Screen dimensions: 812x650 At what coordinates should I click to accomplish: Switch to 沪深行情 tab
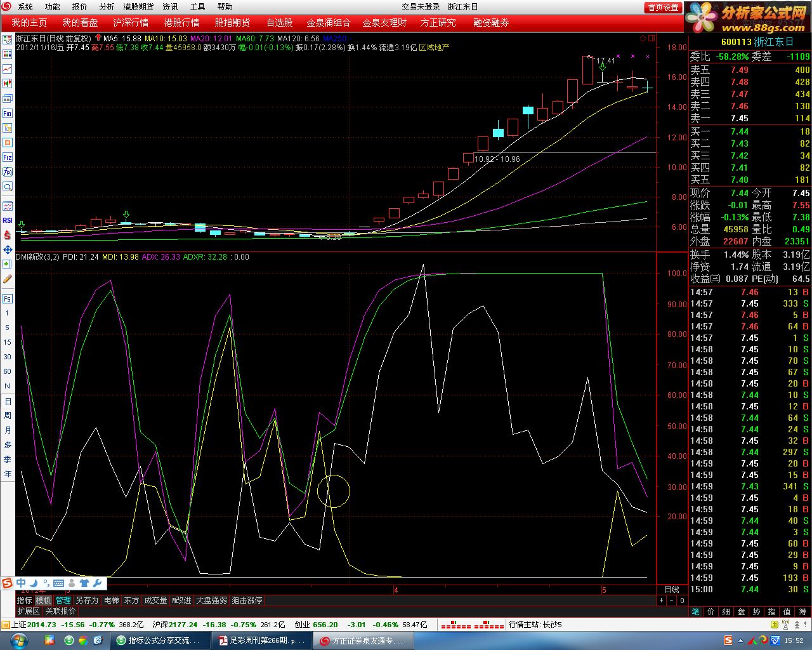(131, 22)
